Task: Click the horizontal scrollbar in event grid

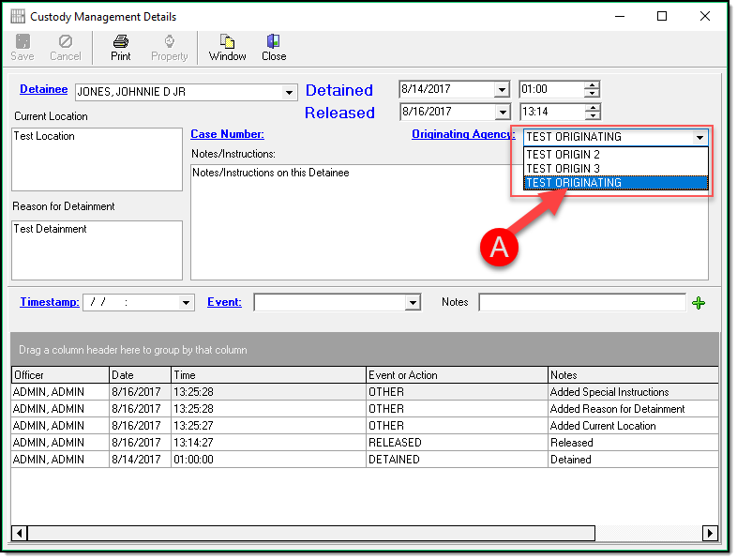Action: click(309, 534)
